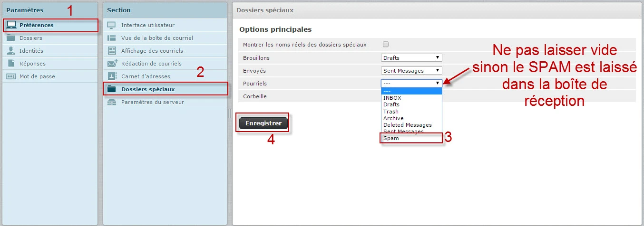Click the Dossiers folder icon
The width and height of the screenshot is (644, 226).
pos(11,38)
